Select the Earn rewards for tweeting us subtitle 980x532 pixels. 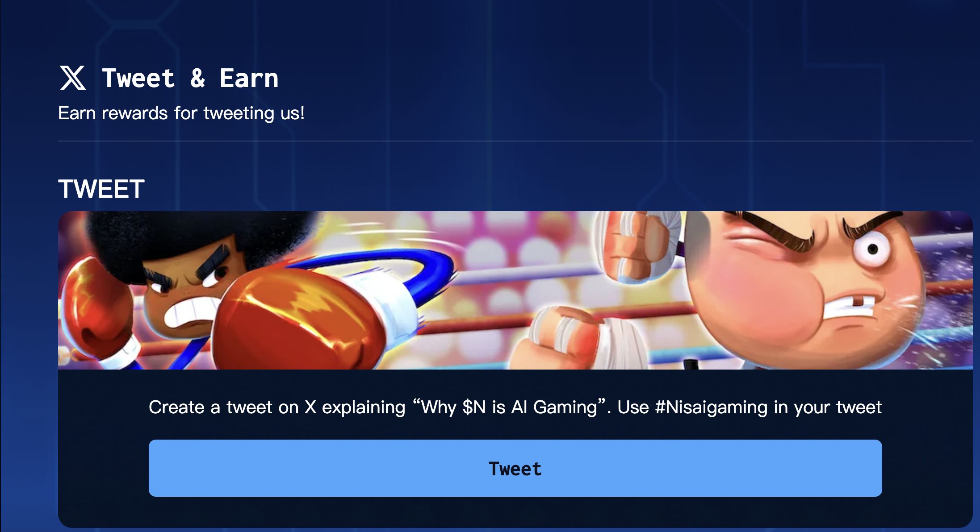tap(181, 113)
